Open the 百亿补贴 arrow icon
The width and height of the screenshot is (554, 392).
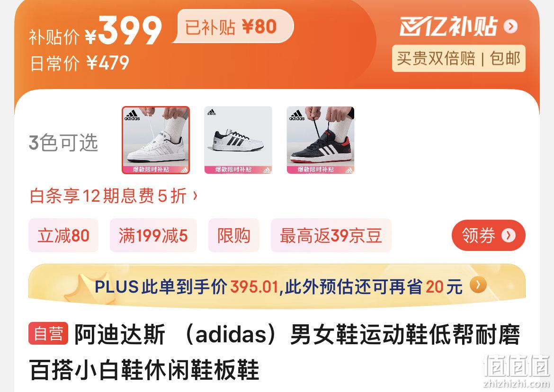[x=510, y=27]
